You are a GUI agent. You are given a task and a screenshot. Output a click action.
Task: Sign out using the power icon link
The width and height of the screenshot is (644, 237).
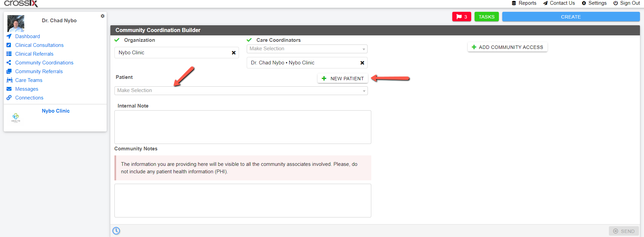(x=626, y=3)
